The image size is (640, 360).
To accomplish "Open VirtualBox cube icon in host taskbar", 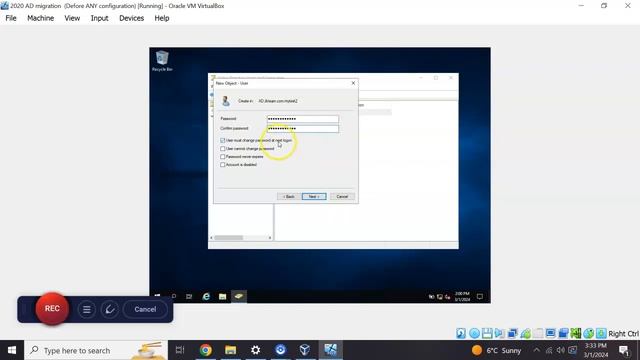I will tap(305, 350).
